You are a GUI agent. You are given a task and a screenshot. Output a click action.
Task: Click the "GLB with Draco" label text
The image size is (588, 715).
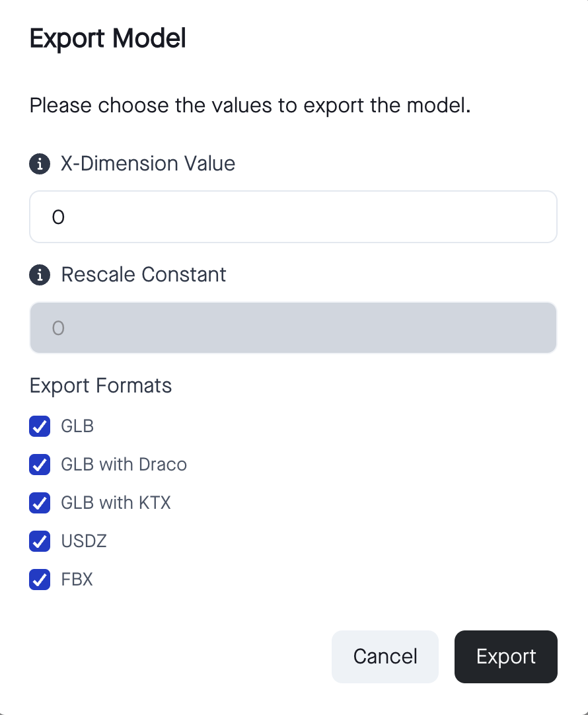click(x=124, y=465)
